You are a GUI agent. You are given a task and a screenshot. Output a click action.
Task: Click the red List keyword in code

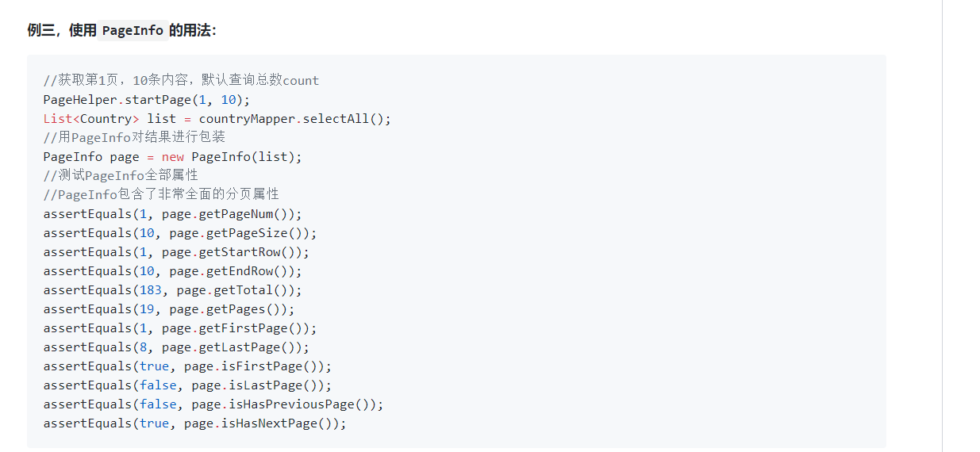click(57, 119)
